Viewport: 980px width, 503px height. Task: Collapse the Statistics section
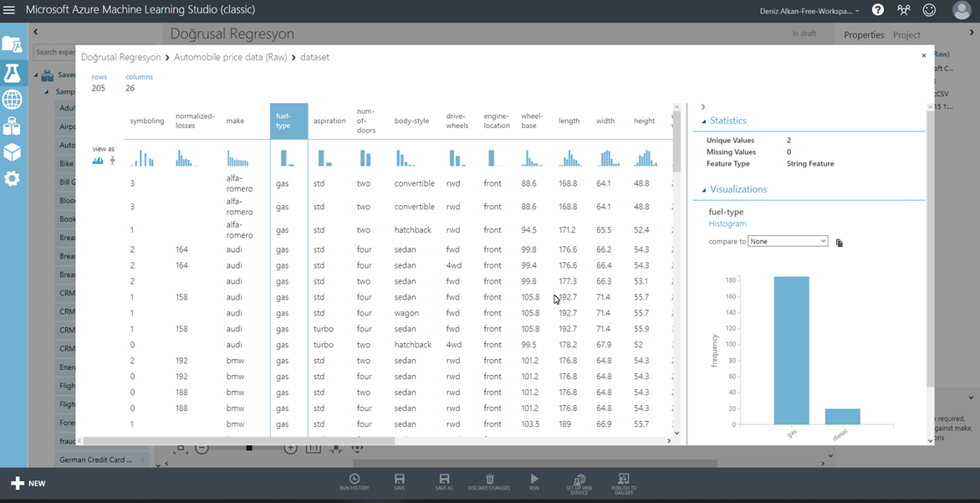tap(704, 121)
